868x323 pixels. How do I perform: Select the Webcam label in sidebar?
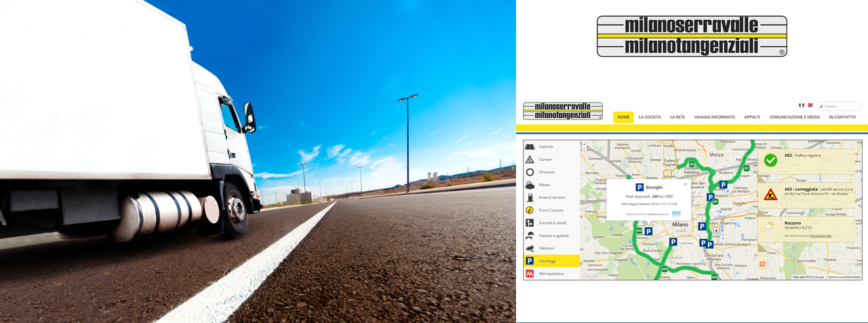(x=547, y=248)
